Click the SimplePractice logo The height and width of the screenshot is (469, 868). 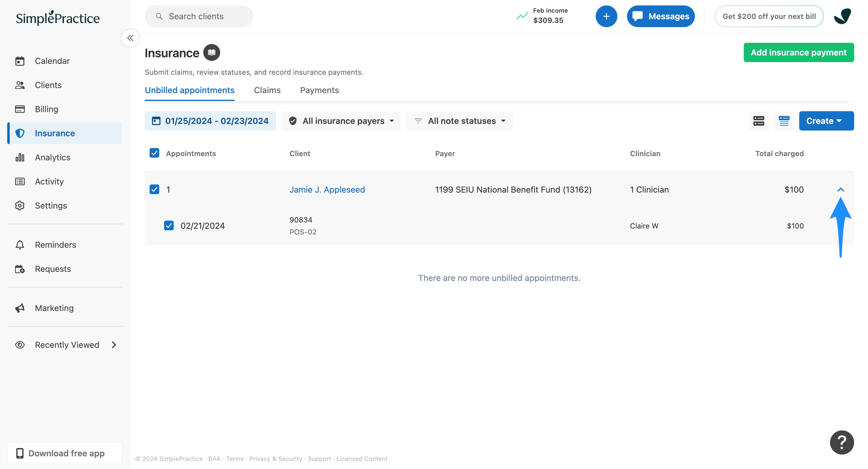click(58, 18)
